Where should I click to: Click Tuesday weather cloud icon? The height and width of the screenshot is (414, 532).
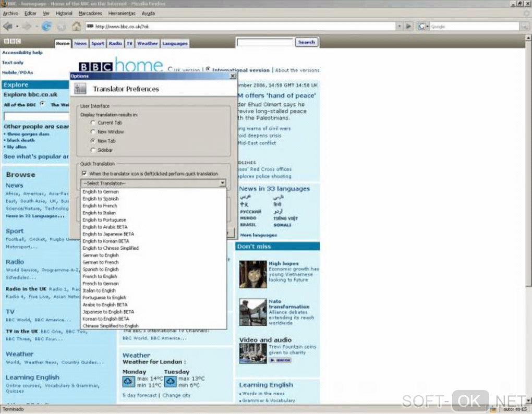pyautogui.click(x=171, y=382)
